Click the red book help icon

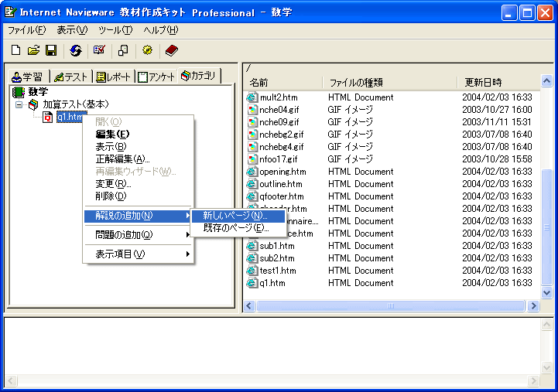point(172,50)
